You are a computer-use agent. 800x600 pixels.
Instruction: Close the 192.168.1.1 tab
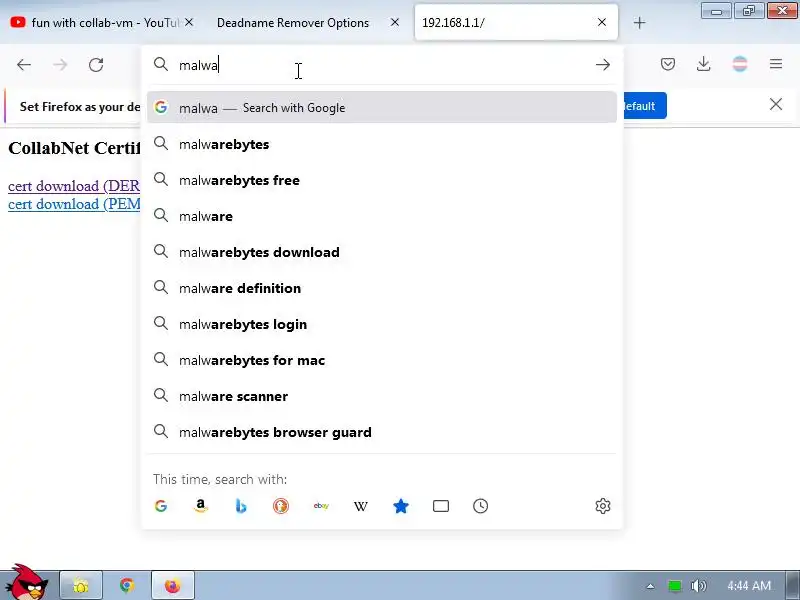[602, 22]
